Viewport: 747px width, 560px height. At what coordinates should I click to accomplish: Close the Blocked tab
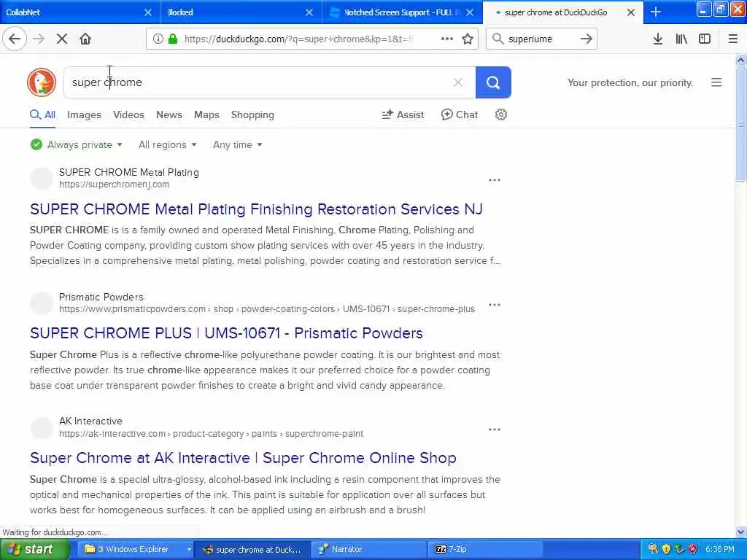(309, 12)
